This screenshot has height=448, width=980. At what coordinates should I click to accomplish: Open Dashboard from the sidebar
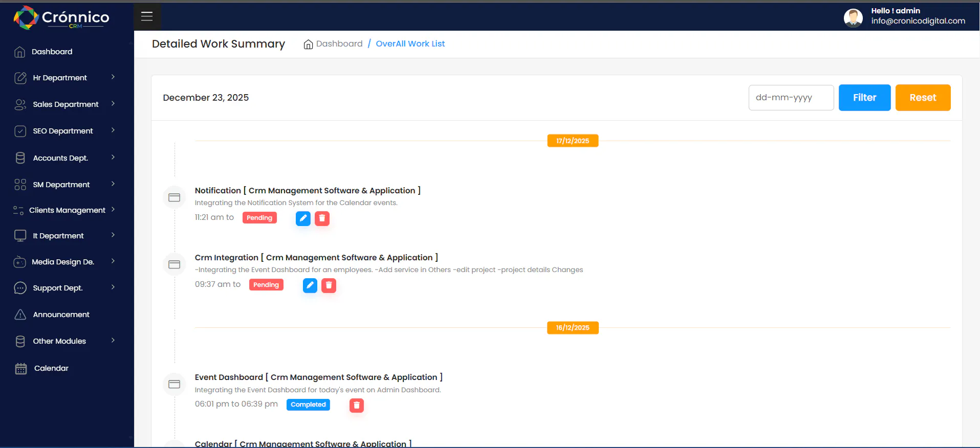tap(52, 52)
